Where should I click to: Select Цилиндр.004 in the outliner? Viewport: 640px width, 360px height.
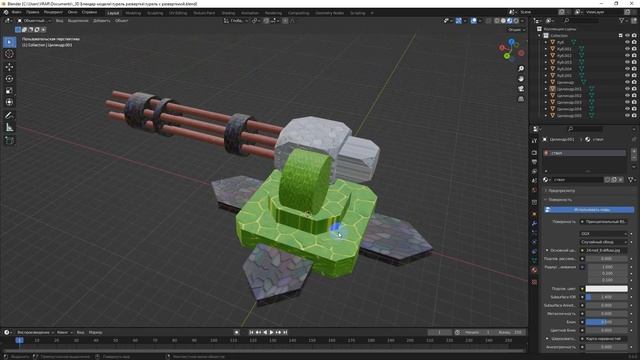569,109
